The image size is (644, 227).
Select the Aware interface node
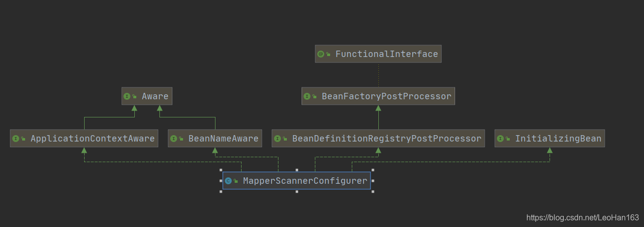(148, 96)
